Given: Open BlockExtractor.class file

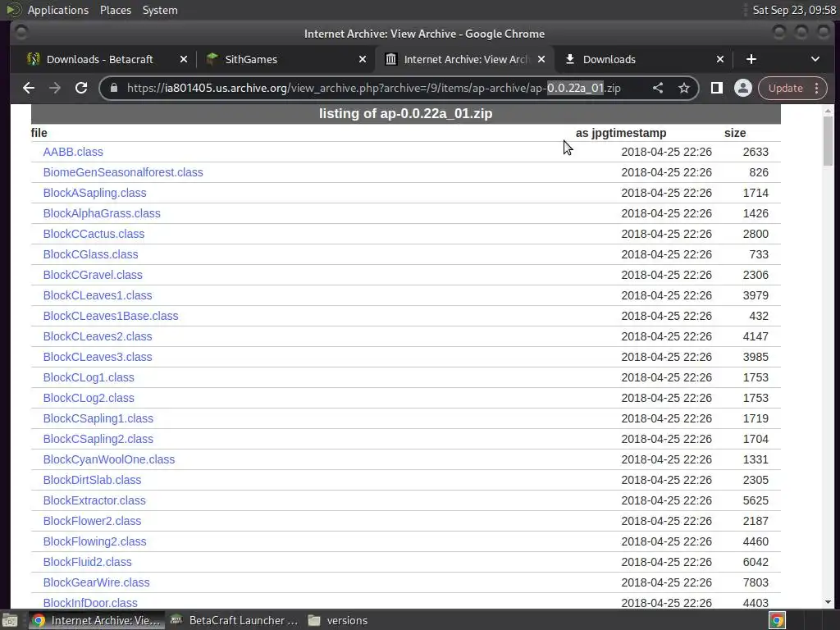Looking at the screenshot, I should point(94,500).
